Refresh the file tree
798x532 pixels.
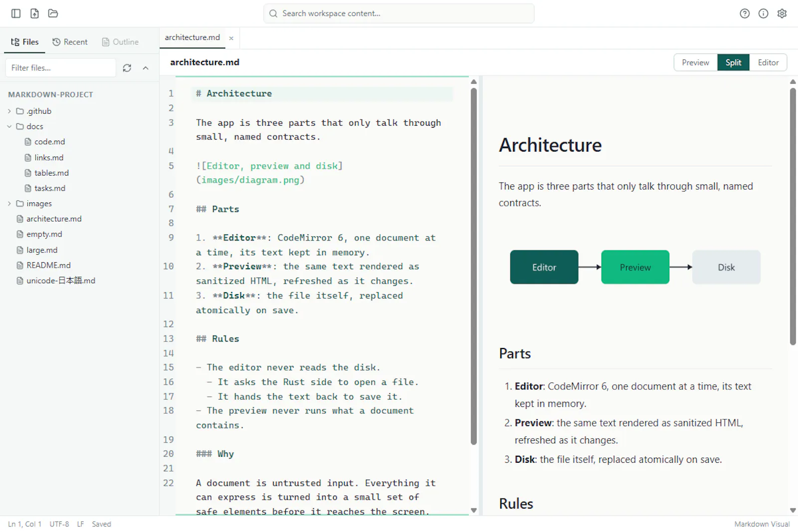coord(127,68)
